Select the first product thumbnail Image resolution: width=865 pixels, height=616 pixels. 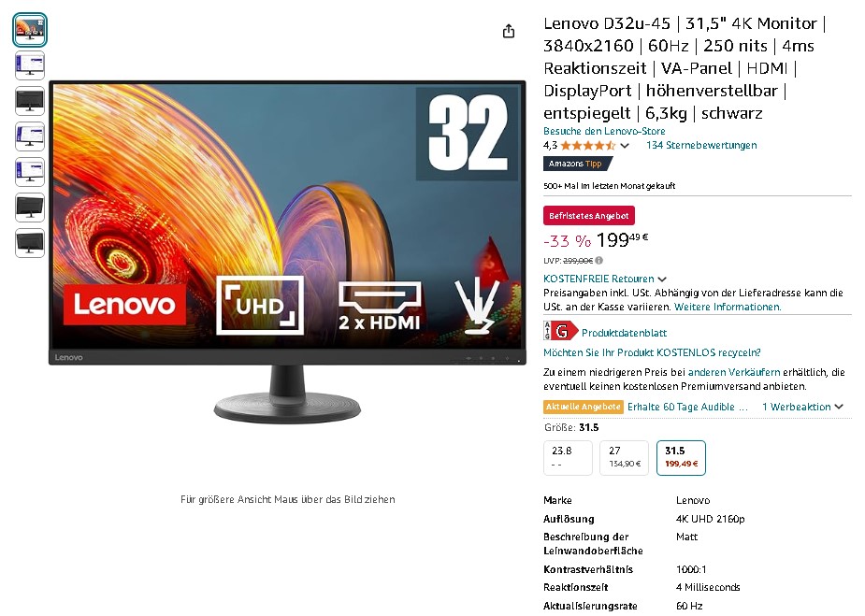[30, 30]
